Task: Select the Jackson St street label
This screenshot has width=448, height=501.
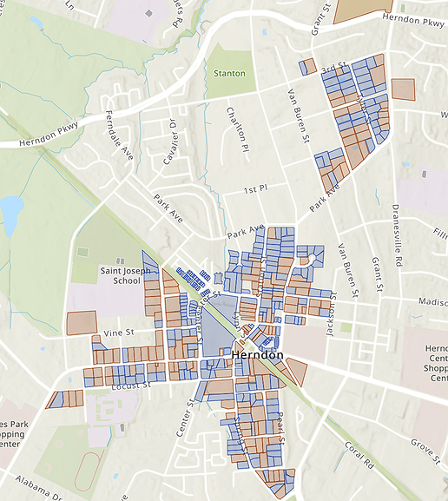Action: click(x=331, y=314)
